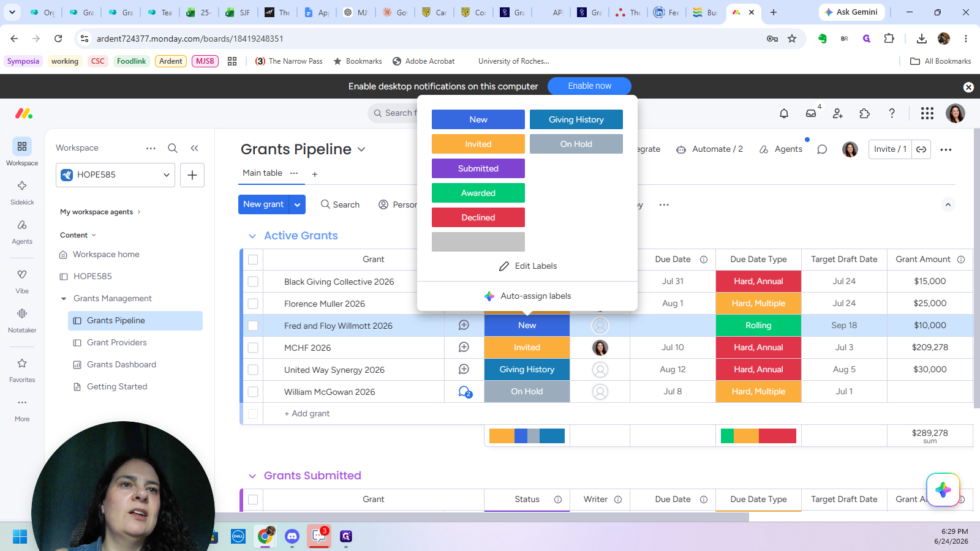The height and width of the screenshot is (551, 980).
Task: Open the inbox tray icon
Action: pos(811,113)
